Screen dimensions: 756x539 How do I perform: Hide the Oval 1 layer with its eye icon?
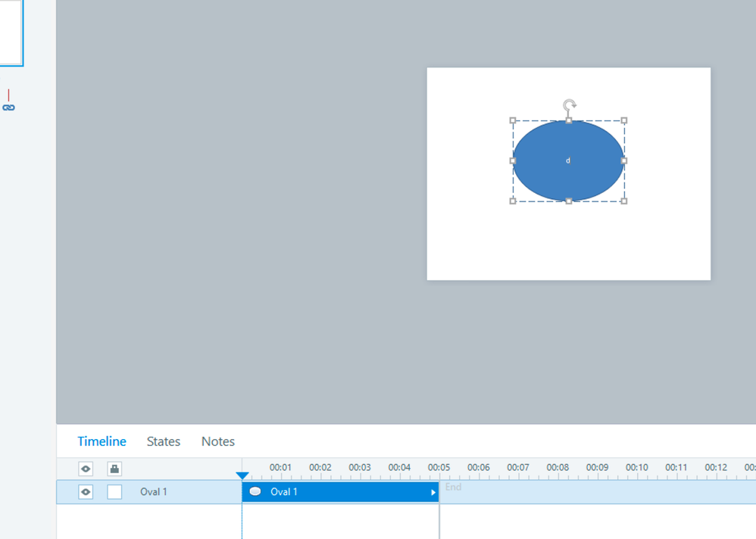pos(86,492)
